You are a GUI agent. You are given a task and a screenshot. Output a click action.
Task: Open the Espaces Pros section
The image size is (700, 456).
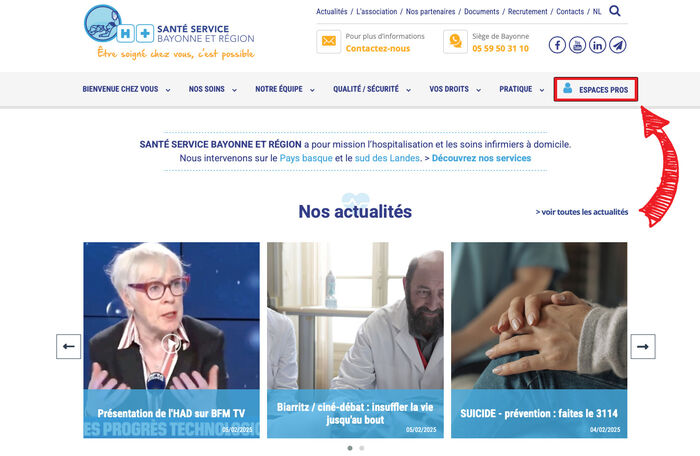pos(596,89)
